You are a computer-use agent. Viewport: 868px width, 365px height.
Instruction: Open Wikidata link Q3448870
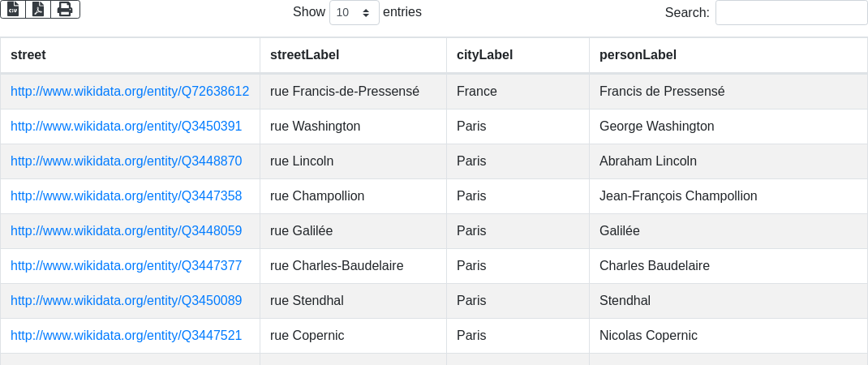(126, 161)
